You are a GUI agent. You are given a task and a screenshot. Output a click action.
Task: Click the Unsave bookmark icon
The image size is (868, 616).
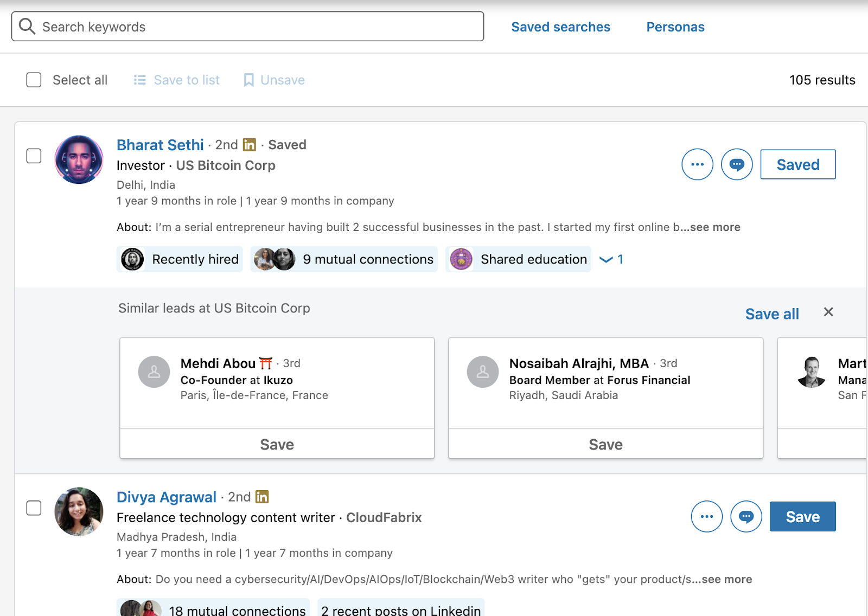tap(248, 80)
